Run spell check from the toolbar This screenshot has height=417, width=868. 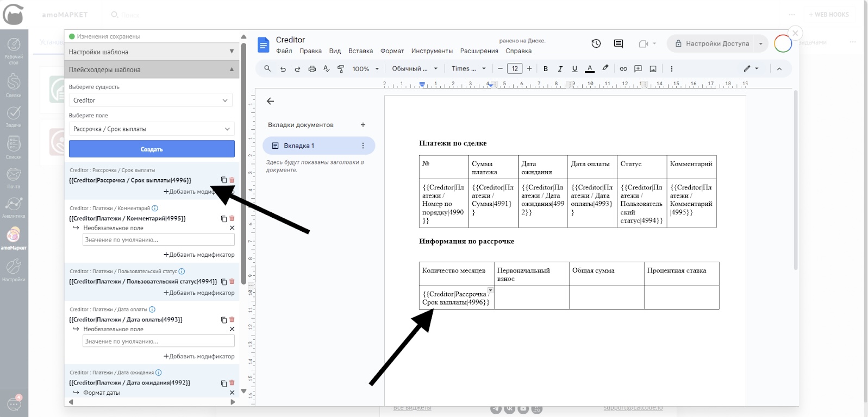[327, 69]
